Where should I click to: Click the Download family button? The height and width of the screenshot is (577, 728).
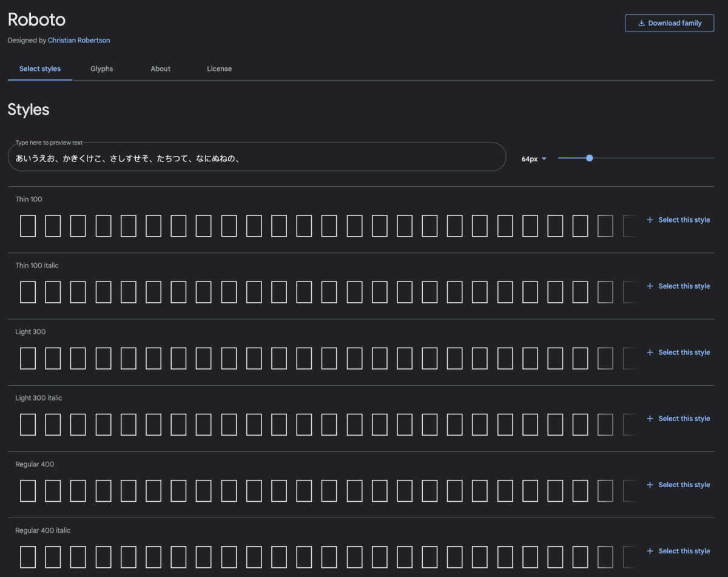point(669,23)
